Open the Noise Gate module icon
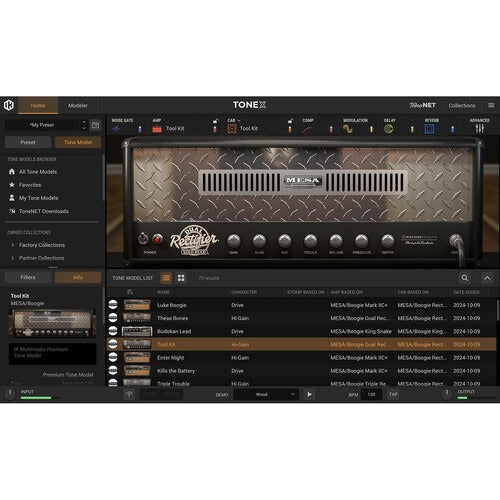The image size is (500, 500). (x=116, y=129)
